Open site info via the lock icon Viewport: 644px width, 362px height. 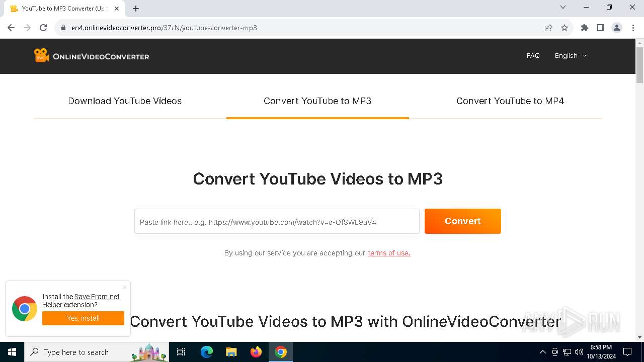pos(63,28)
